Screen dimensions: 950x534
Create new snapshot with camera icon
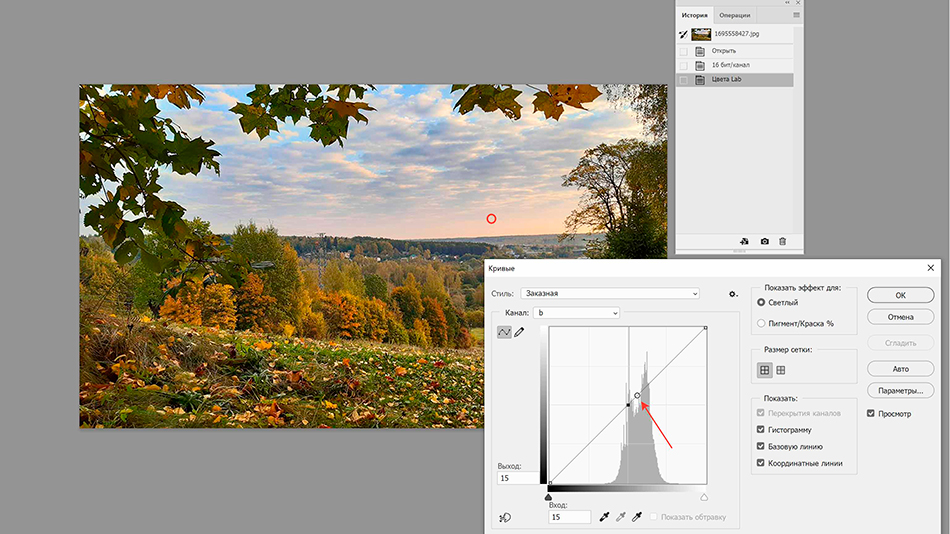[x=765, y=241]
